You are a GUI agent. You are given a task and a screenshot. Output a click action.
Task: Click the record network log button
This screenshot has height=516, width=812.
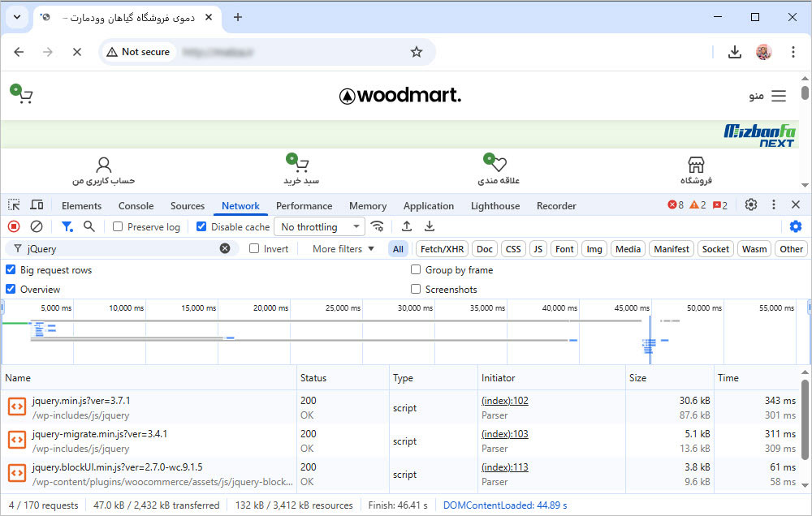(14, 227)
